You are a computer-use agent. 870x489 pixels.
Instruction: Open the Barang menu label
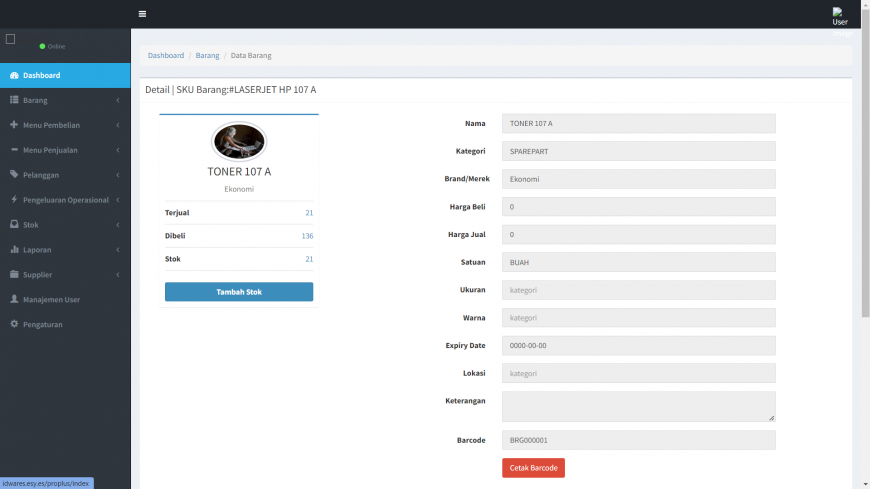point(35,100)
